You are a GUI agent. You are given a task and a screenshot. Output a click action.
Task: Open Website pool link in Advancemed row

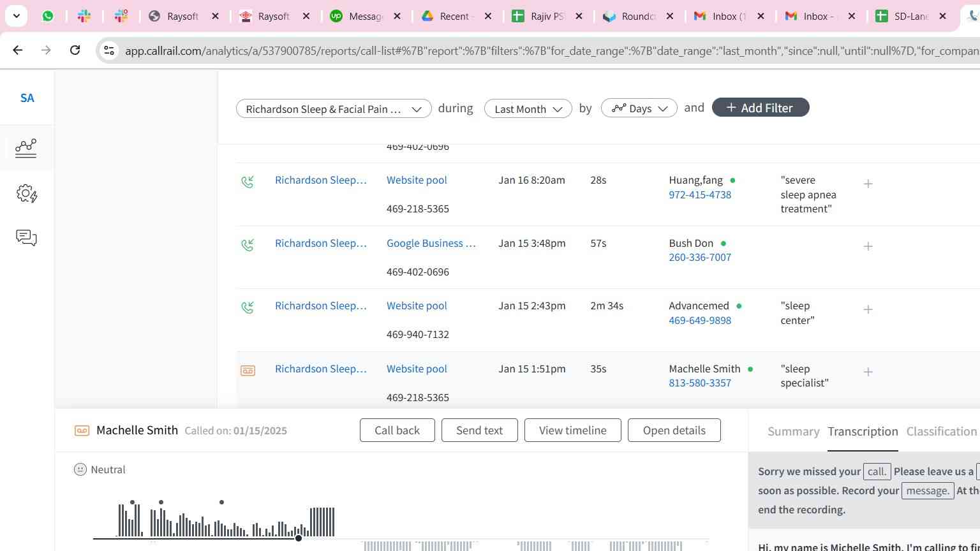tap(417, 305)
